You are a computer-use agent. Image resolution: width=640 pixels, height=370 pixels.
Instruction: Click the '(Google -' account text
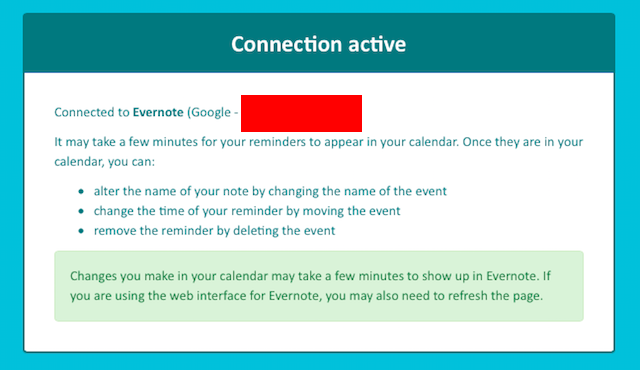click(x=213, y=113)
